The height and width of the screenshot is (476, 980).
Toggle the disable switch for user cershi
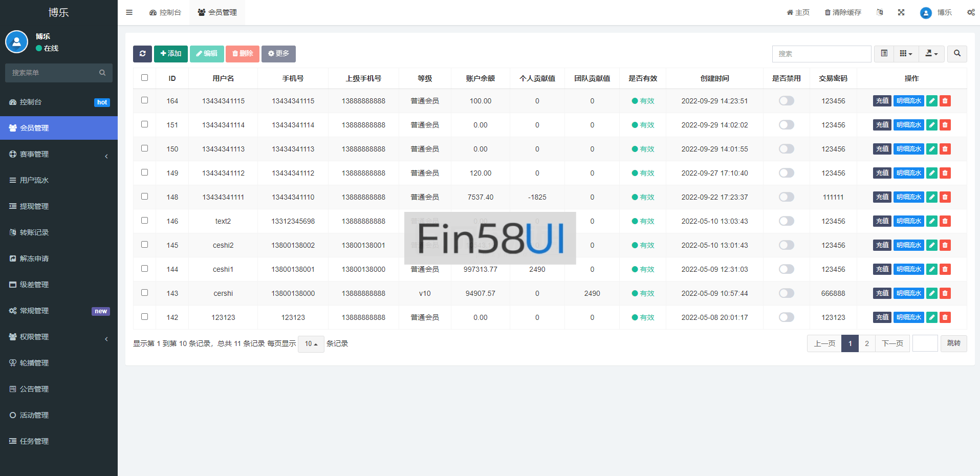[786, 293]
